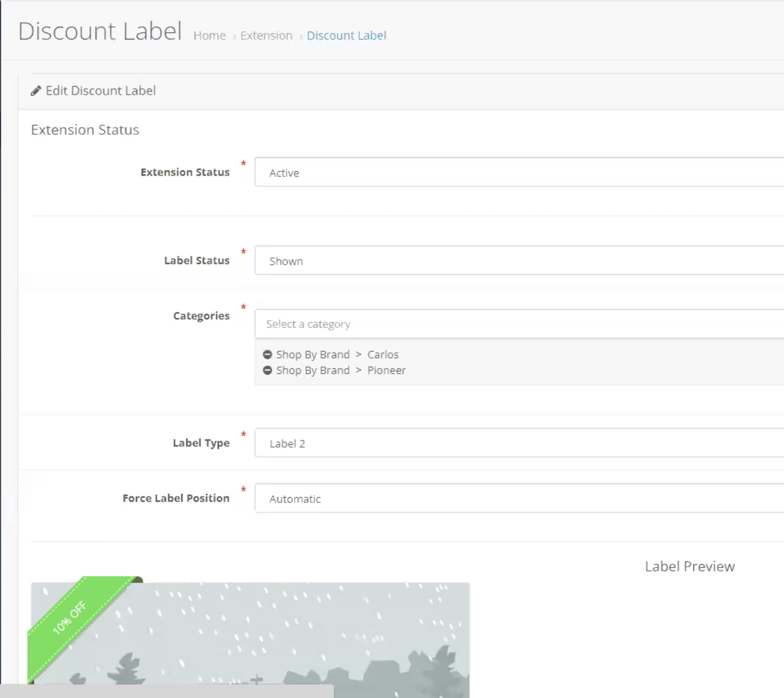This screenshot has height=698, width=784.
Task: Remove the Shop By Brand > Pioneer category
Action: (267, 370)
